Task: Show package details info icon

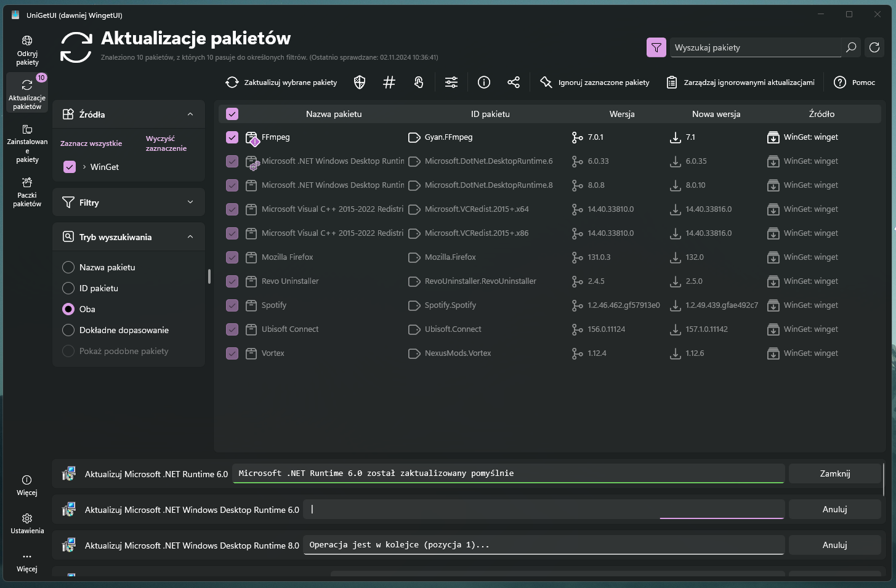Action: pyautogui.click(x=484, y=83)
